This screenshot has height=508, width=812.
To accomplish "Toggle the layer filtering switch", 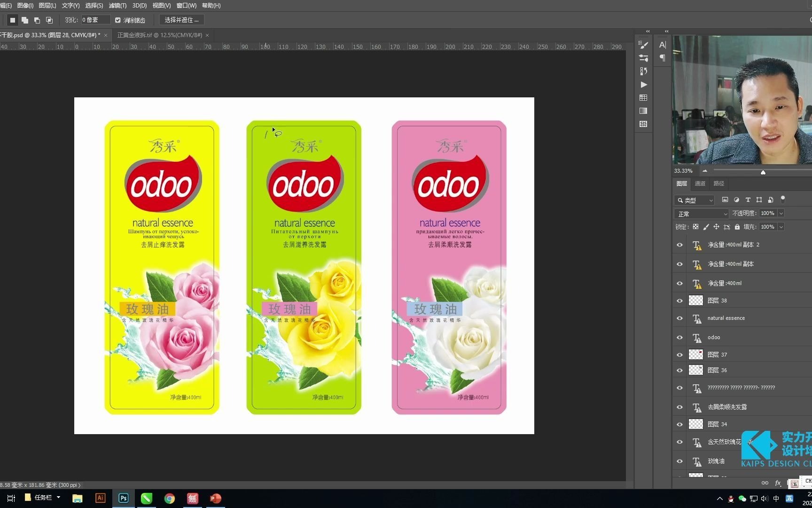I will point(782,199).
